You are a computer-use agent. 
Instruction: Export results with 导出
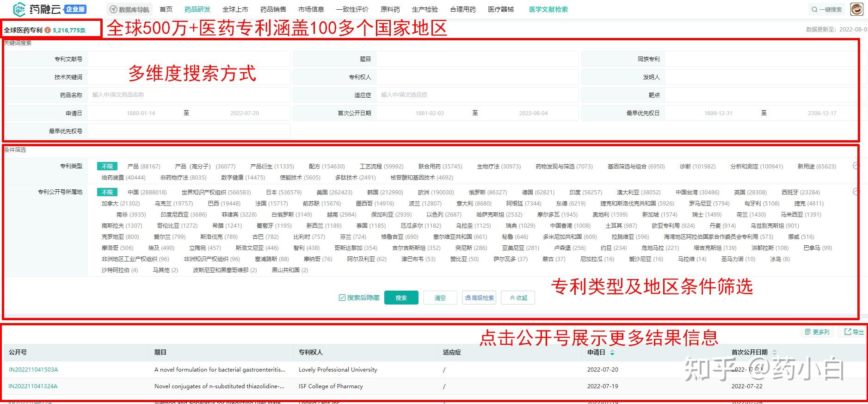point(854,332)
